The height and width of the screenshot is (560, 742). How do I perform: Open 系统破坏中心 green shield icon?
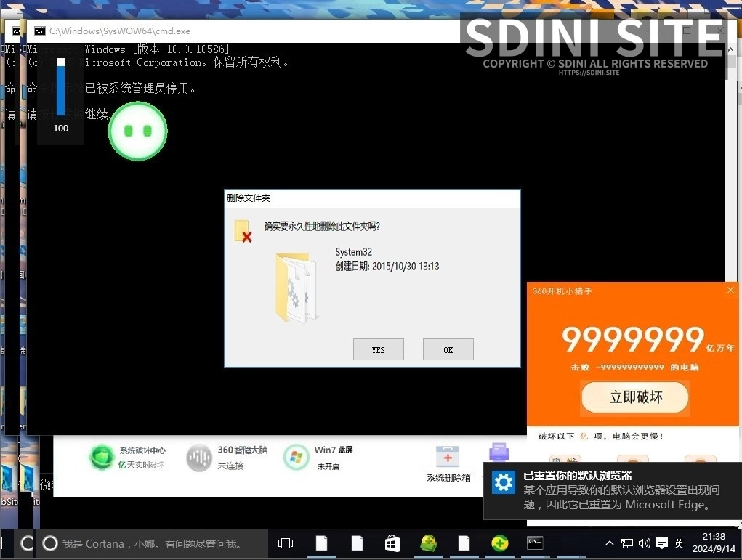click(x=101, y=458)
